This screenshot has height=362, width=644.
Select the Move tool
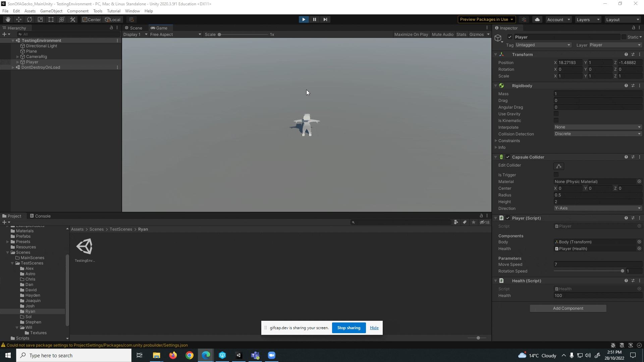tap(19, 19)
